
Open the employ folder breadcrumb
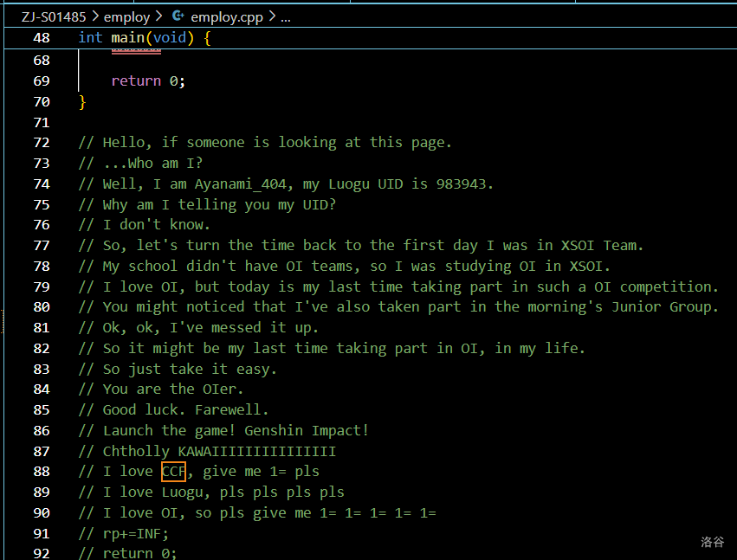(126, 16)
